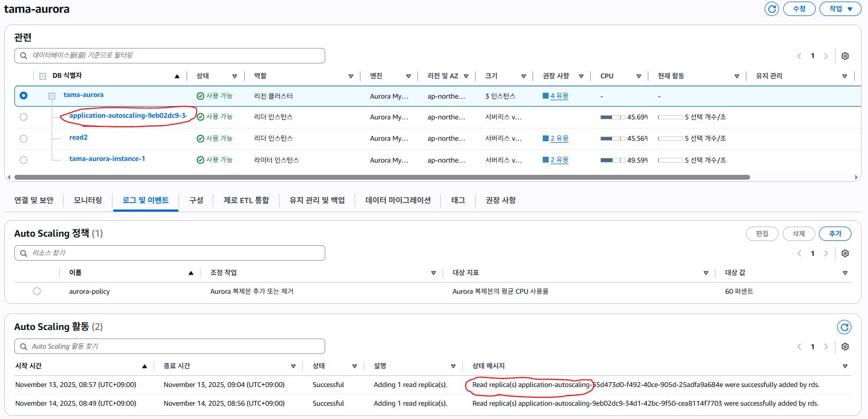Image resolution: width=868 pixels, height=419 pixels.
Task: Switch to 태그 tab
Action: click(x=458, y=200)
